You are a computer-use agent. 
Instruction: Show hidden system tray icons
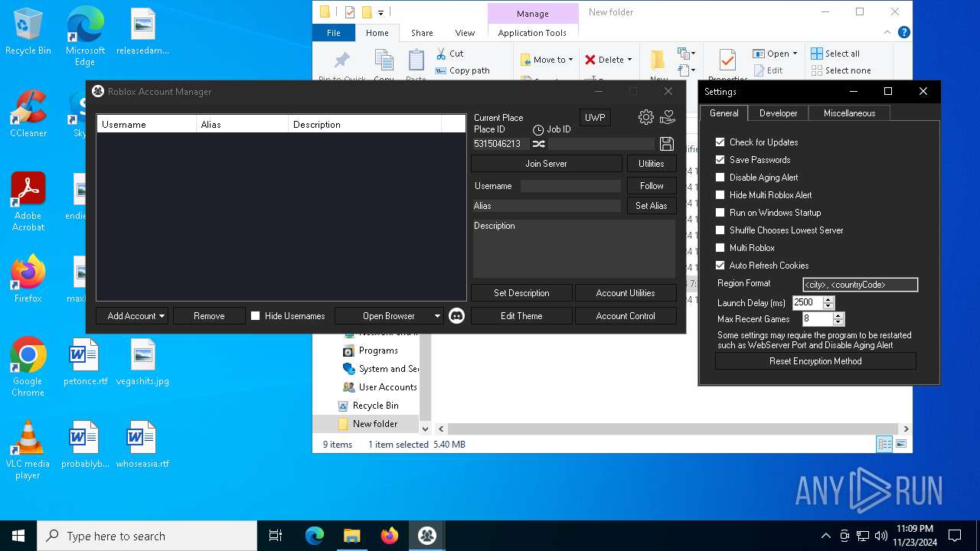pyautogui.click(x=825, y=536)
